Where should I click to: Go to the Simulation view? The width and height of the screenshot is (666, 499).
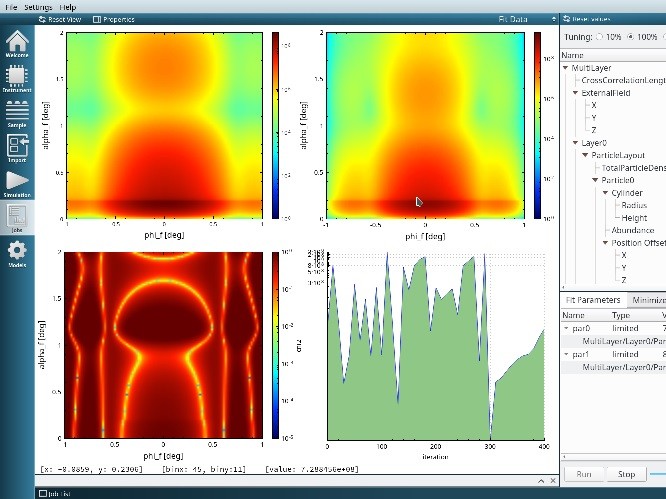pos(16,183)
